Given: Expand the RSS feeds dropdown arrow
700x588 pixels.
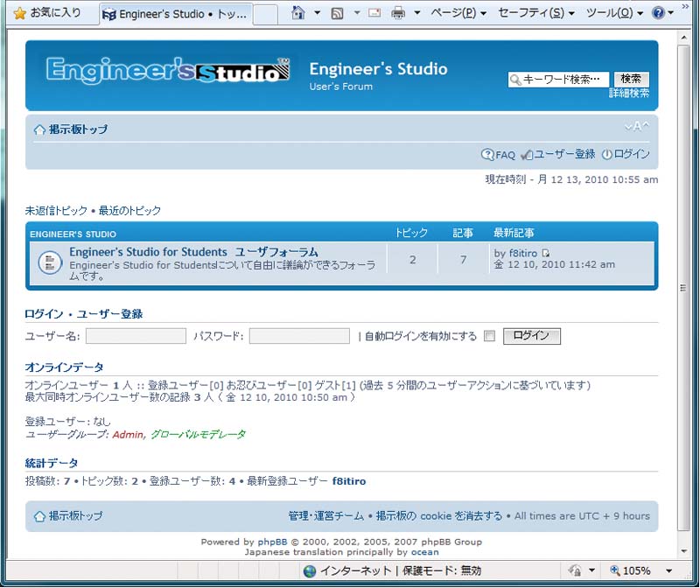Looking at the screenshot, I should (357, 13).
